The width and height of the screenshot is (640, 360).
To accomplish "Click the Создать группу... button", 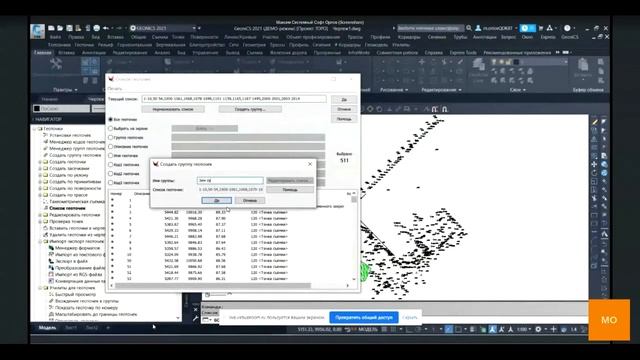I will click(250, 109).
